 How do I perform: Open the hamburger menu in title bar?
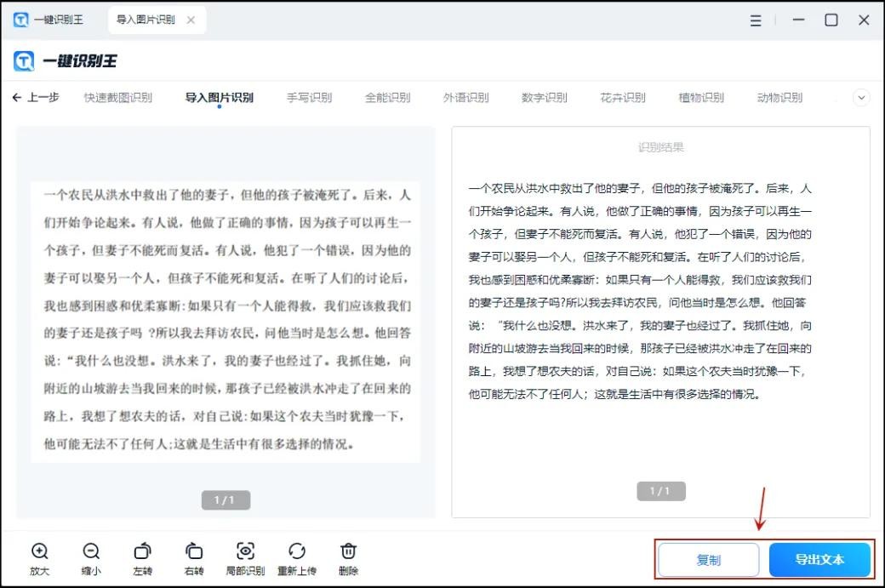pos(756,20)
